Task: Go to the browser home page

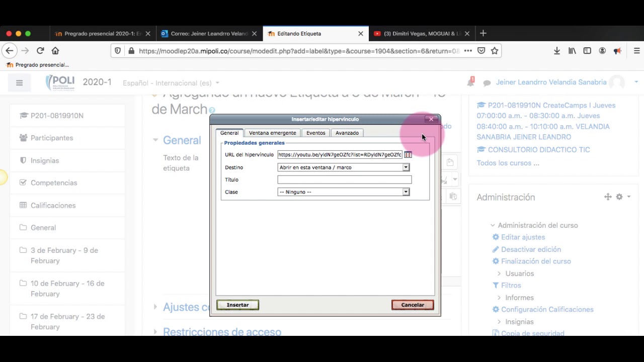Action: coord(55,51)
